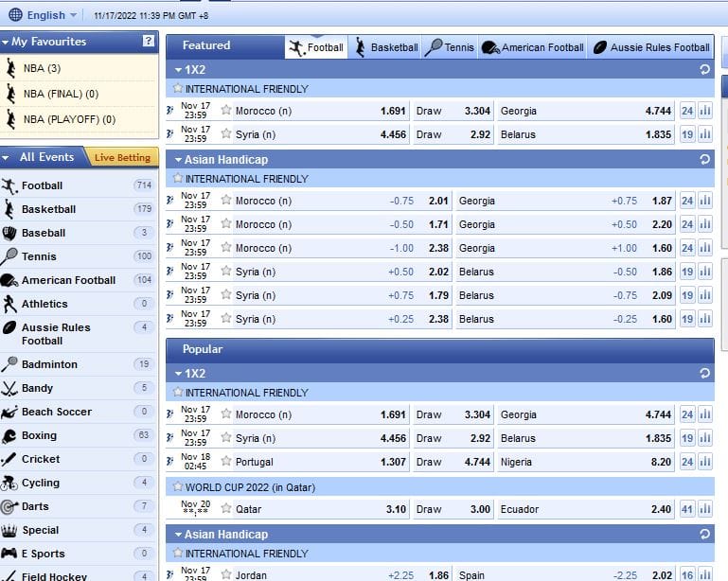Collapse the My Favourites panel
This screenshot has height=581, width=728.
(5, 42)
